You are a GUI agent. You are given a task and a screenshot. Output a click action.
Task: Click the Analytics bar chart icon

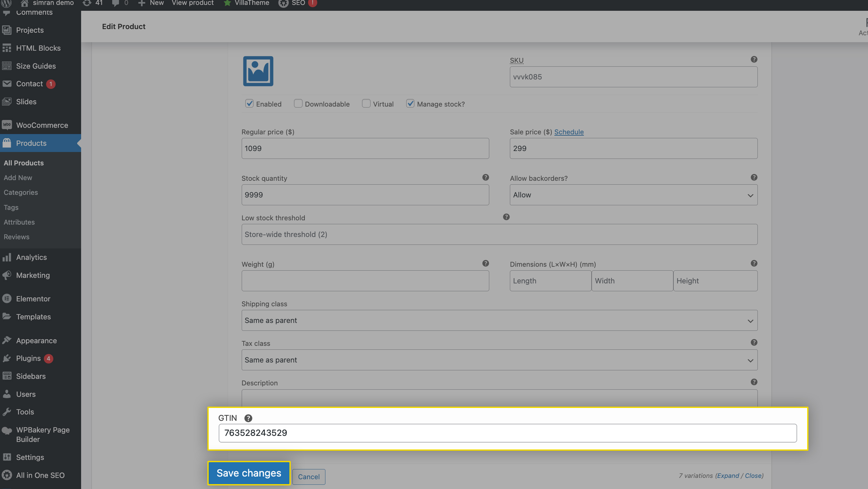pos(7,257)
